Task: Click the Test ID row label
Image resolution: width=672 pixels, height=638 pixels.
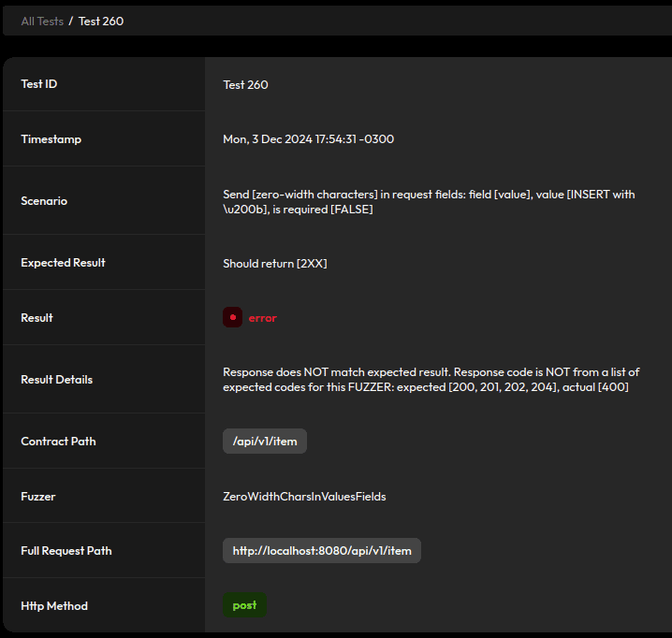Action: pyautogui.click(x=39, y=84)
